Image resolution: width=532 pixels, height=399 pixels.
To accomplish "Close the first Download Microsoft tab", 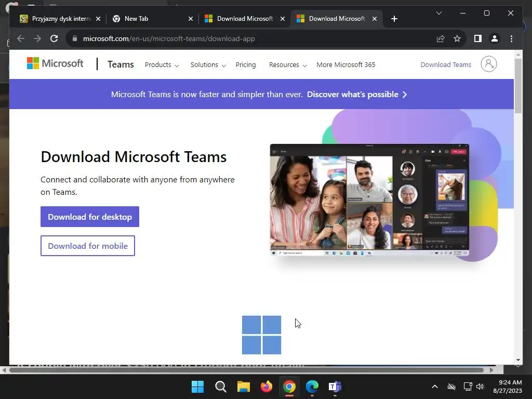I will point(282,19).
